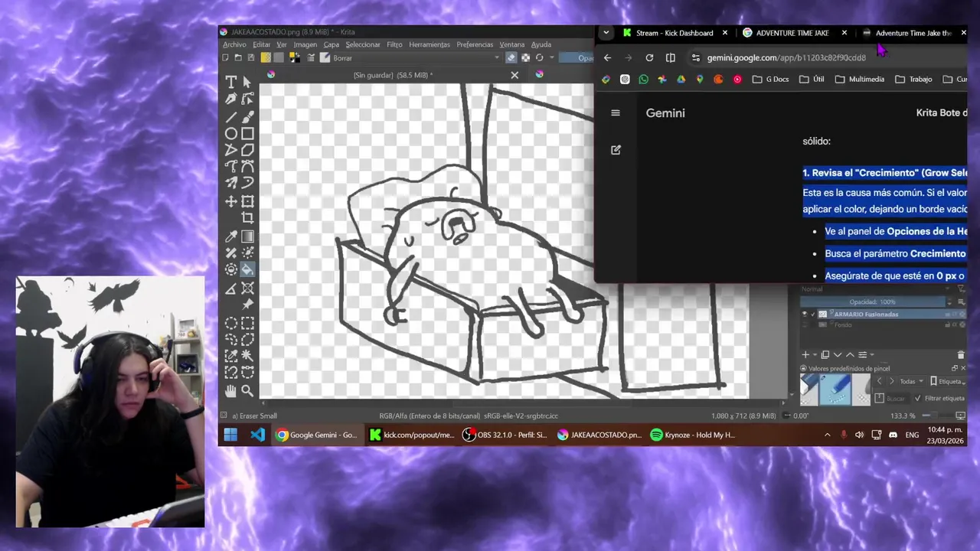Image resolution: width=980 pixels, height=551 pixels.
Task: Select the Gradient tool
Action: 247,236
